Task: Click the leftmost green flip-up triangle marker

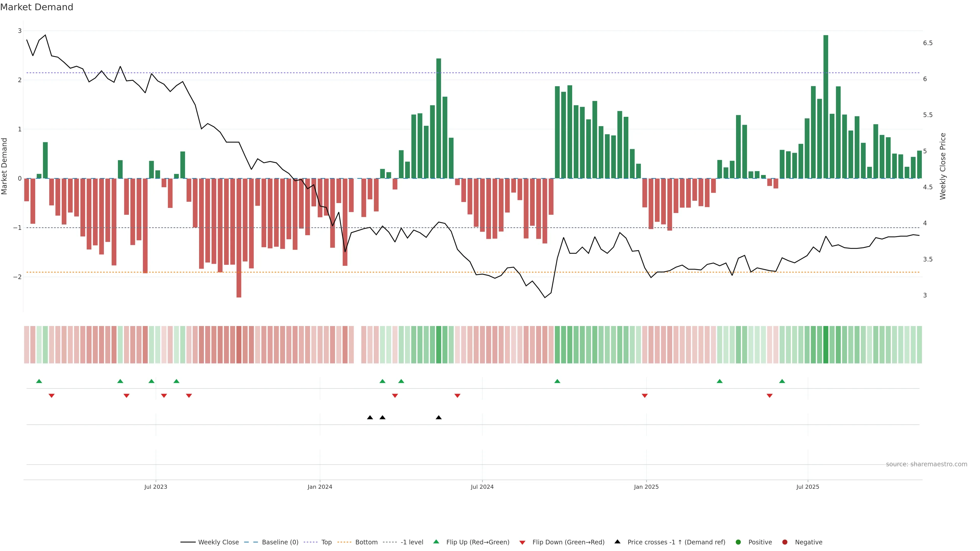Action: click(x=39, y=381)
